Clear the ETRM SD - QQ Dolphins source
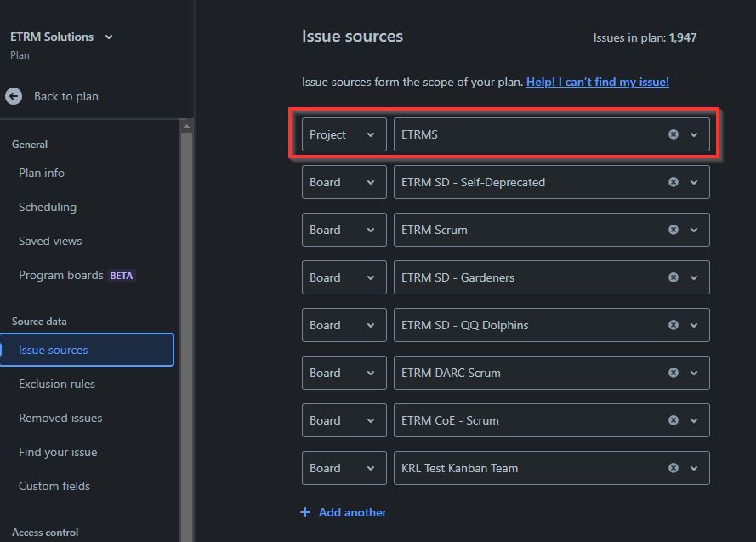756x542 pixels. point(674,325)
